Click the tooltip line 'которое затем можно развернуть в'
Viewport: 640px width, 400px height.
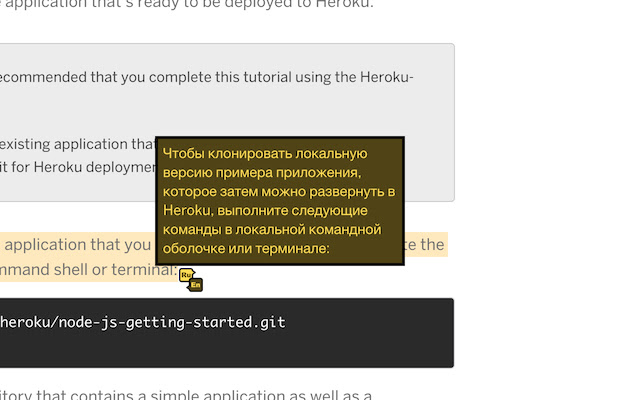279,191
